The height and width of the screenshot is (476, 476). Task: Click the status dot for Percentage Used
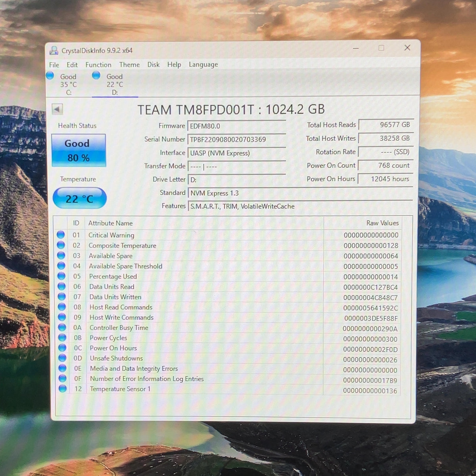(61, 276)
